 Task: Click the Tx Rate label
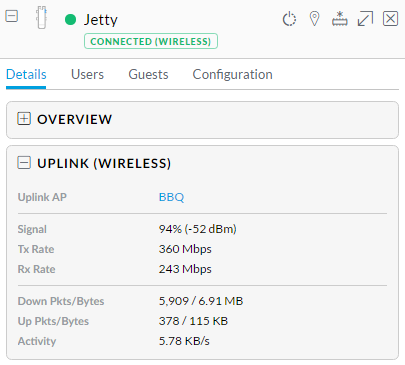(36, 249)
